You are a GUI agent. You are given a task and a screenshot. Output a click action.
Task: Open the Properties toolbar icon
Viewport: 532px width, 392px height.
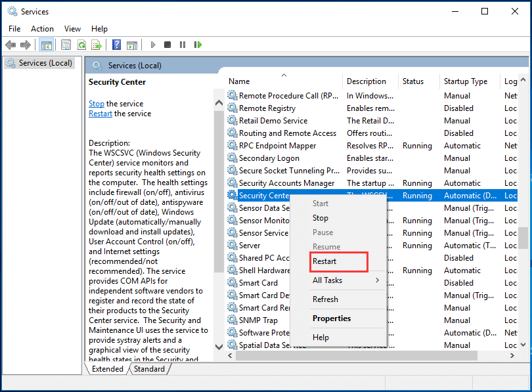click(x=66, y=45)
